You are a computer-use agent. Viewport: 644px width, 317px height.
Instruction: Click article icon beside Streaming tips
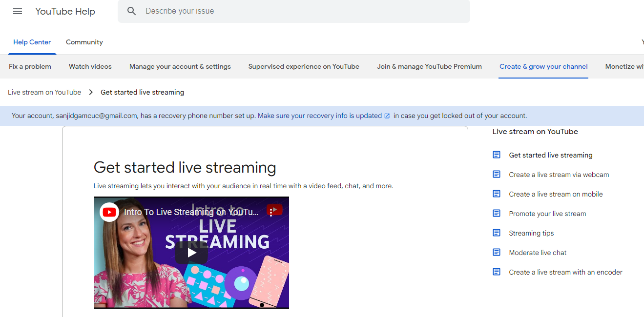coord(497,233)
